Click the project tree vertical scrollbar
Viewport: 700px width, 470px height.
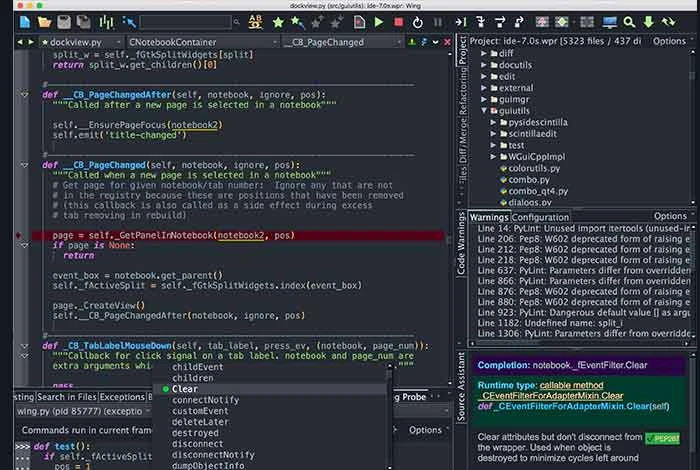(692, 126)
